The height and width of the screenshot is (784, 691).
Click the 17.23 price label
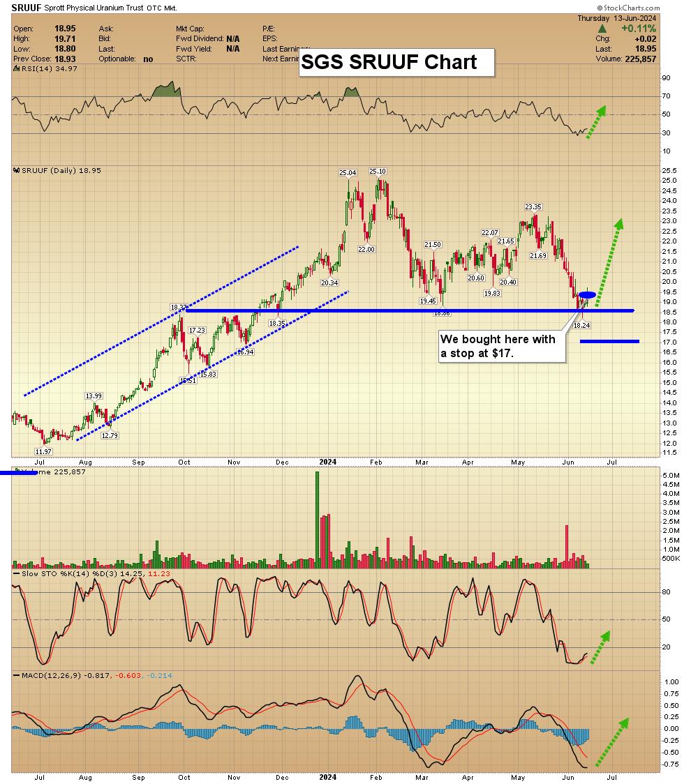click(x=197, y=330)
